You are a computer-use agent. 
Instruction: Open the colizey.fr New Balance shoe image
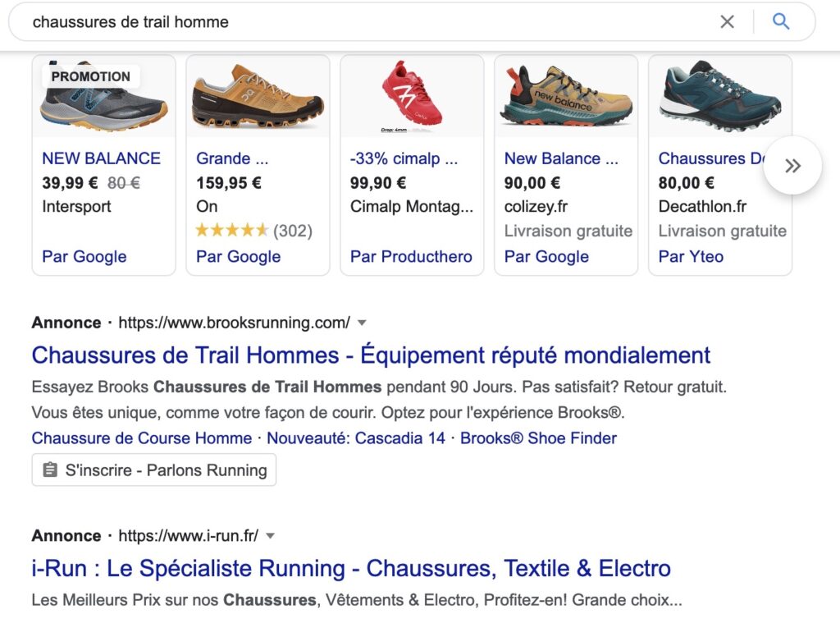[x=566, y=97]
